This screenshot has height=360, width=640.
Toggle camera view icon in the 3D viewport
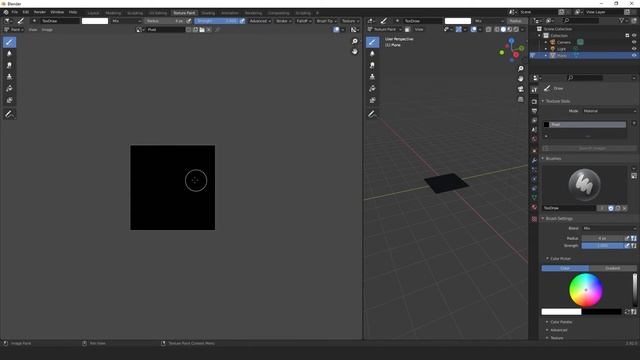pos(520,89)
